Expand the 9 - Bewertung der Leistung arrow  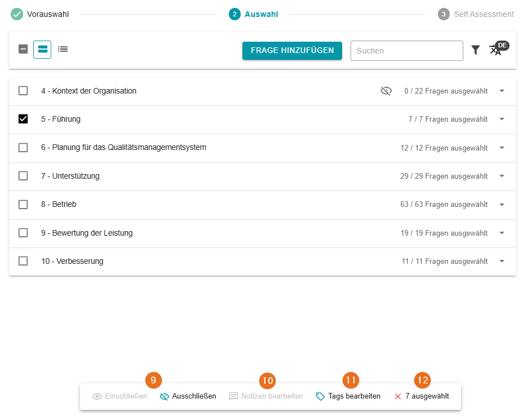tap(502, 233)
